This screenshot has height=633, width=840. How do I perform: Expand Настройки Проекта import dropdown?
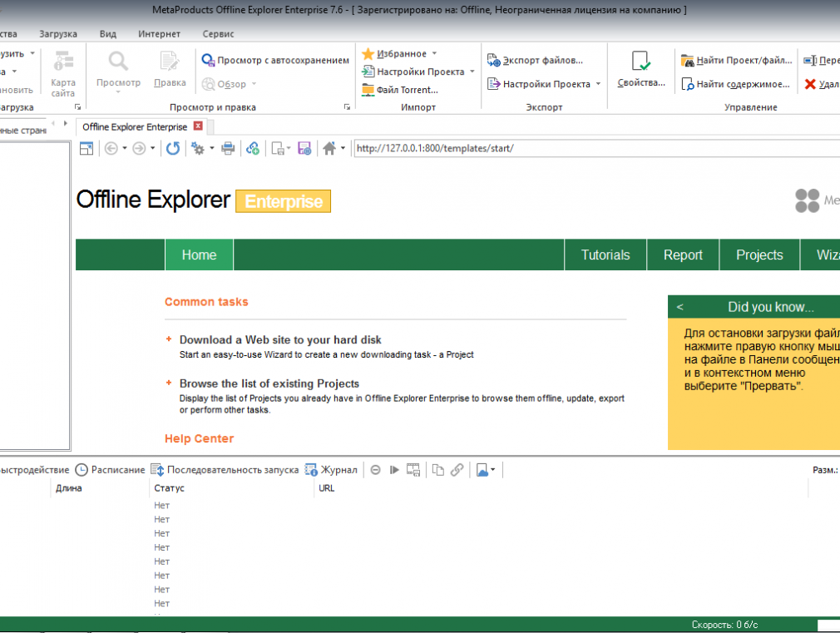[472, 72]
